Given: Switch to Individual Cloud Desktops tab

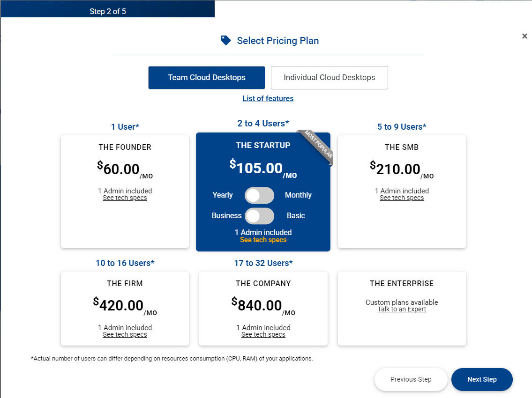Looking at the screenshot, I should 329,78.
